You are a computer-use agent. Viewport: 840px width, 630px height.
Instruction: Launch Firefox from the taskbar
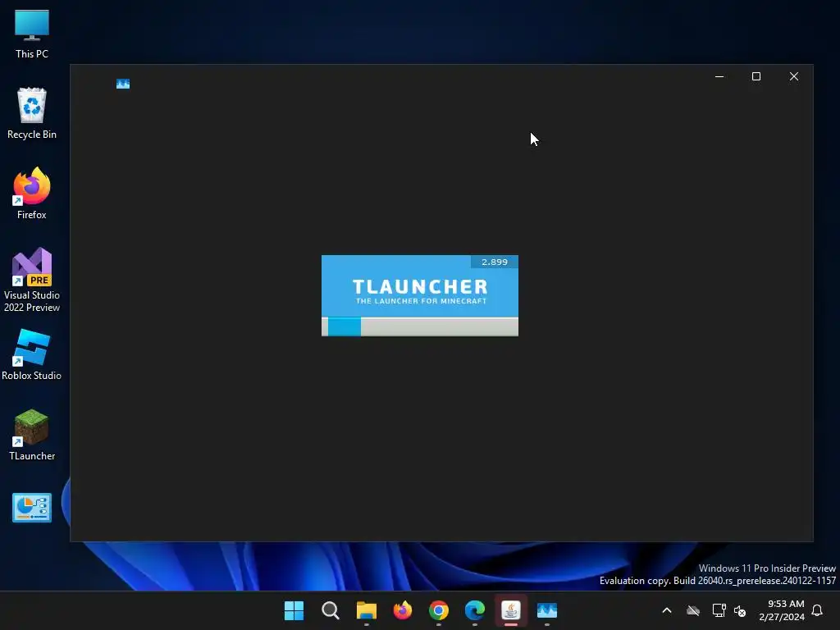coord(402,610)
